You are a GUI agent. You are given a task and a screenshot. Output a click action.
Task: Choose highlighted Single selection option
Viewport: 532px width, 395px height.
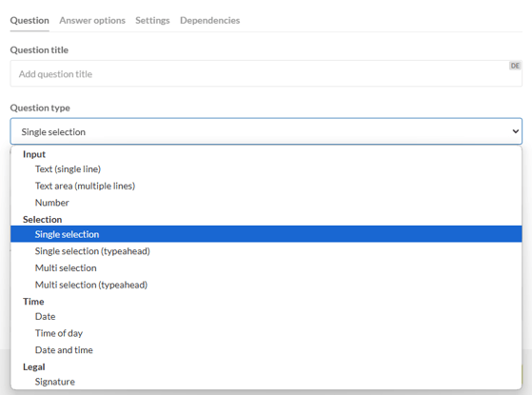pyautogui.click(x=266, y=234)
